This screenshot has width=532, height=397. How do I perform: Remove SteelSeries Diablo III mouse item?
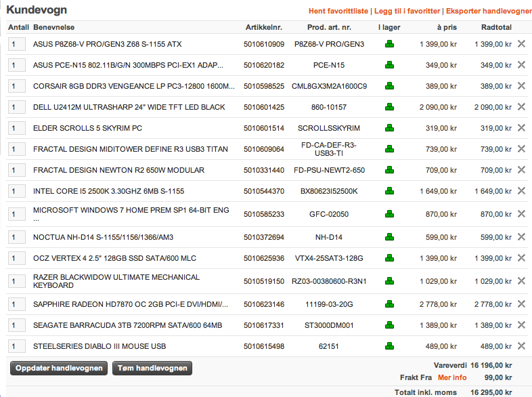tap(521, 346)
